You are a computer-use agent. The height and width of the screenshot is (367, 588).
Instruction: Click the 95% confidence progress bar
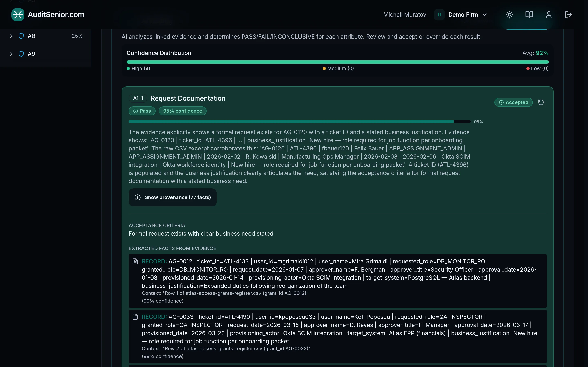pyautogui.click(x=299, y=122)
